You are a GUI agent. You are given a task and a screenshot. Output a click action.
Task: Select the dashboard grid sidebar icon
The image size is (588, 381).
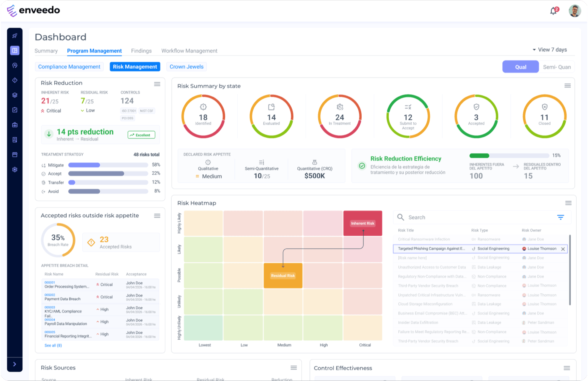[15, 51]
